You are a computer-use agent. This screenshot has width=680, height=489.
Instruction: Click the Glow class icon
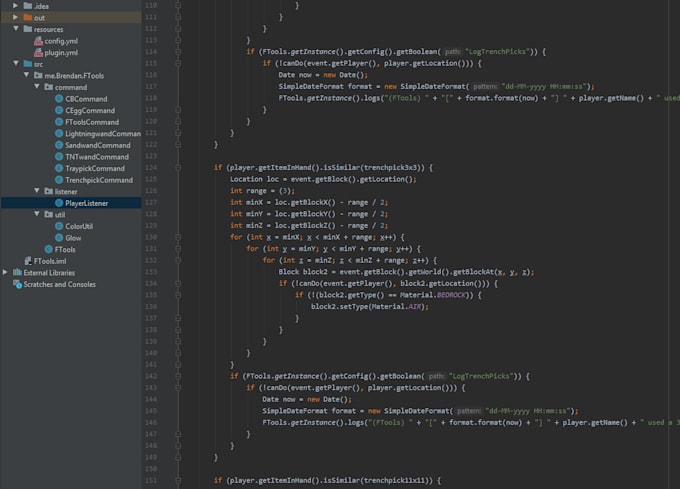click(59, 238)
